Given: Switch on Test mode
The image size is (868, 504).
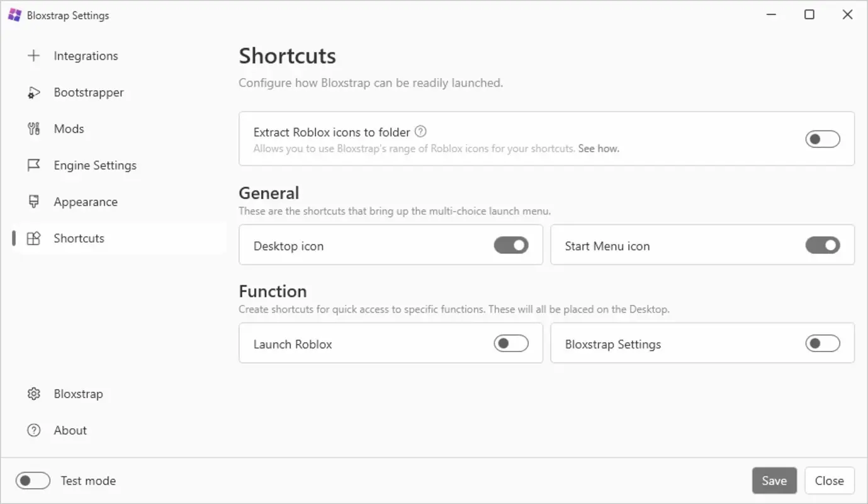Looking at the screenshot, I should click(33, 480).
